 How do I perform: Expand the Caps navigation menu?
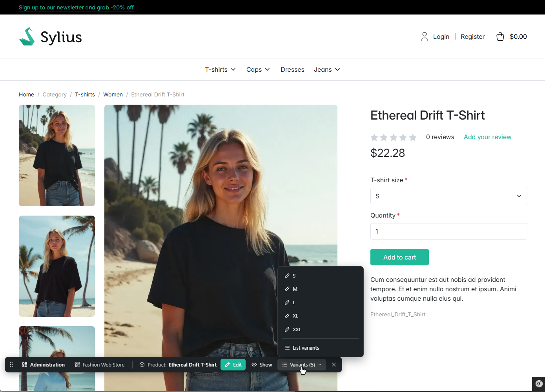point(258,69)
